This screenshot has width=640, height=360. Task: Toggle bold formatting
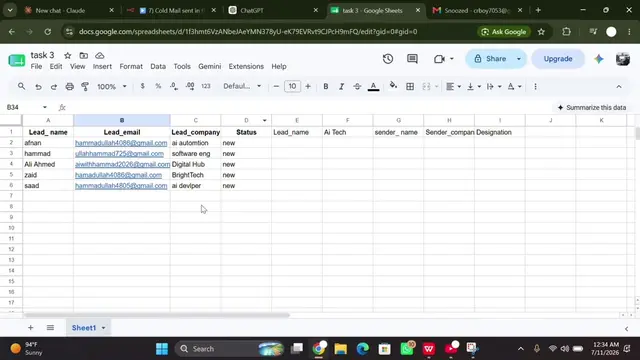coord(326,87)
